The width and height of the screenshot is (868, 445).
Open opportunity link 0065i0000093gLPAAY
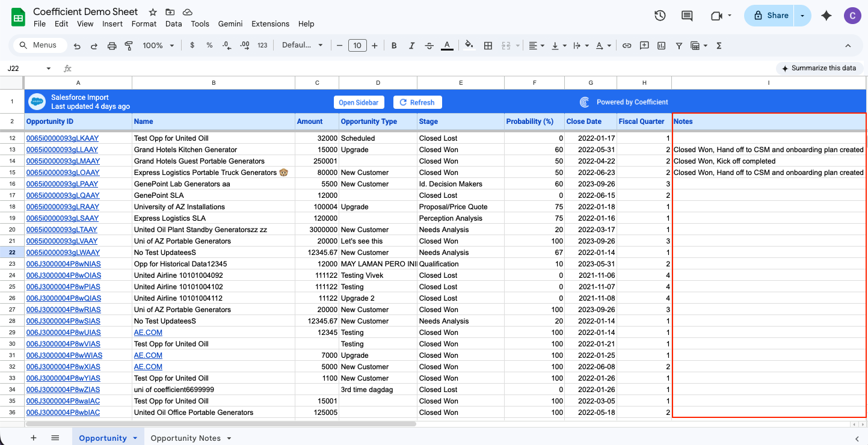(62, 183)
